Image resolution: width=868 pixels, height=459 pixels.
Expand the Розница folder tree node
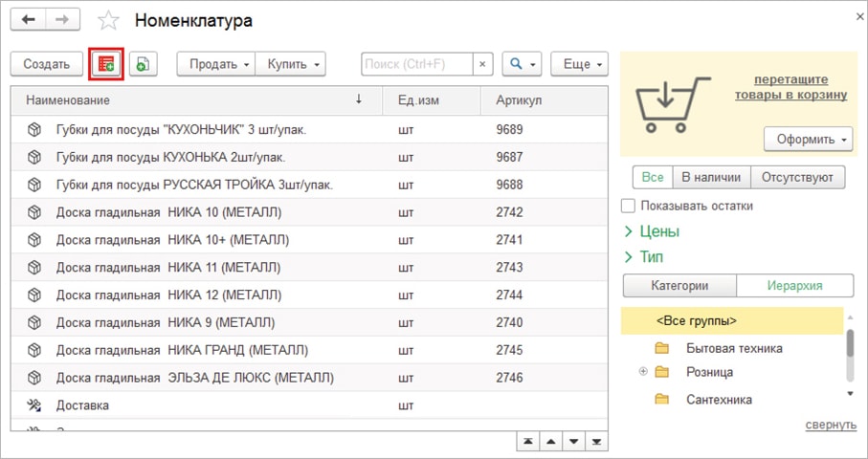tap(643, 372)
